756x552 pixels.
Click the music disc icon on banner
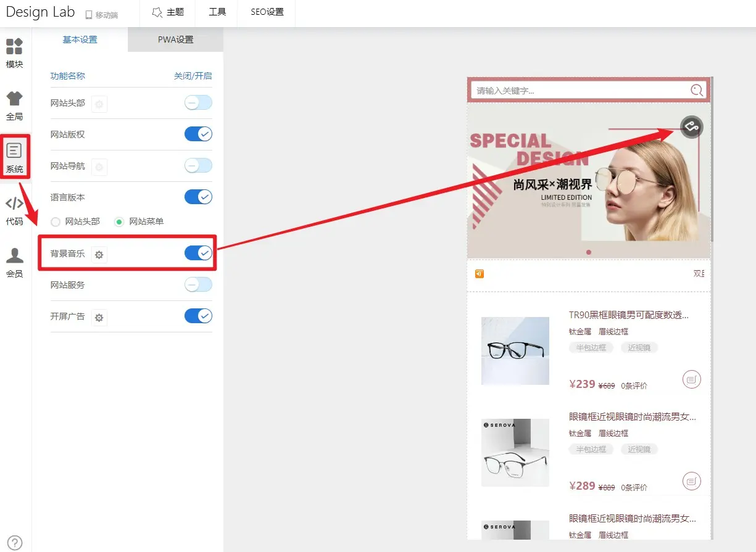click(x=691, y=127)
